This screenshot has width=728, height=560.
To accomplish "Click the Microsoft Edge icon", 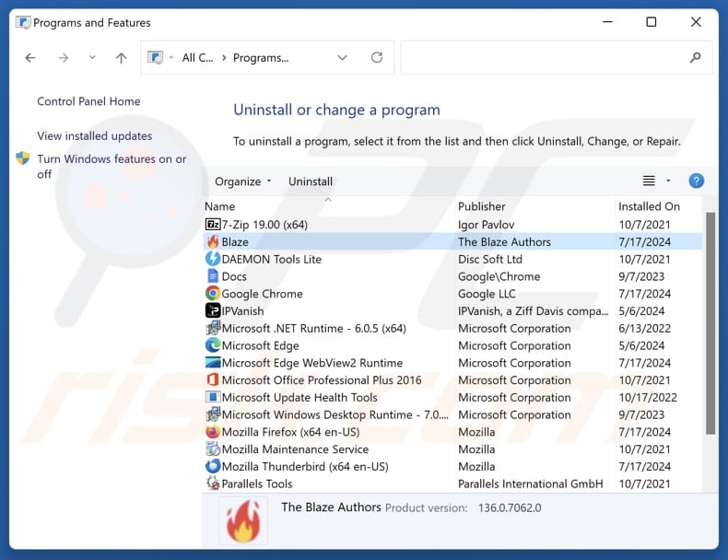I will 213,345.
